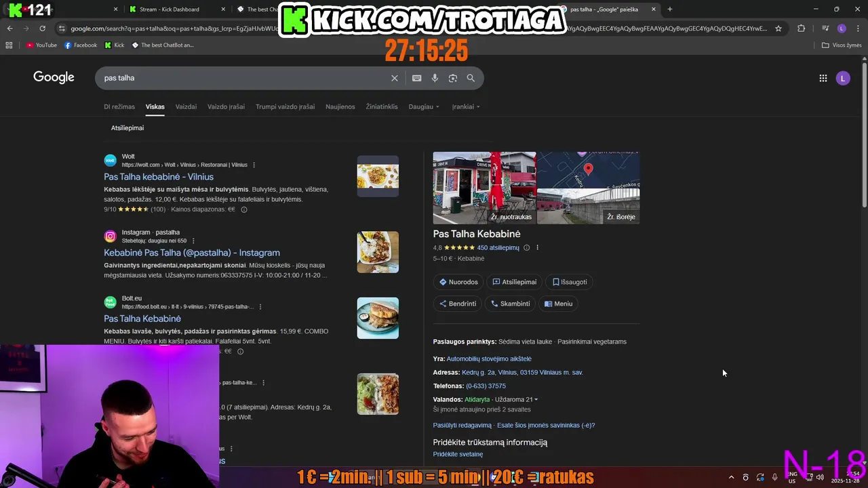868x488 pixels.
Task: Click the Išsaugoti save button
Action: 570,282
